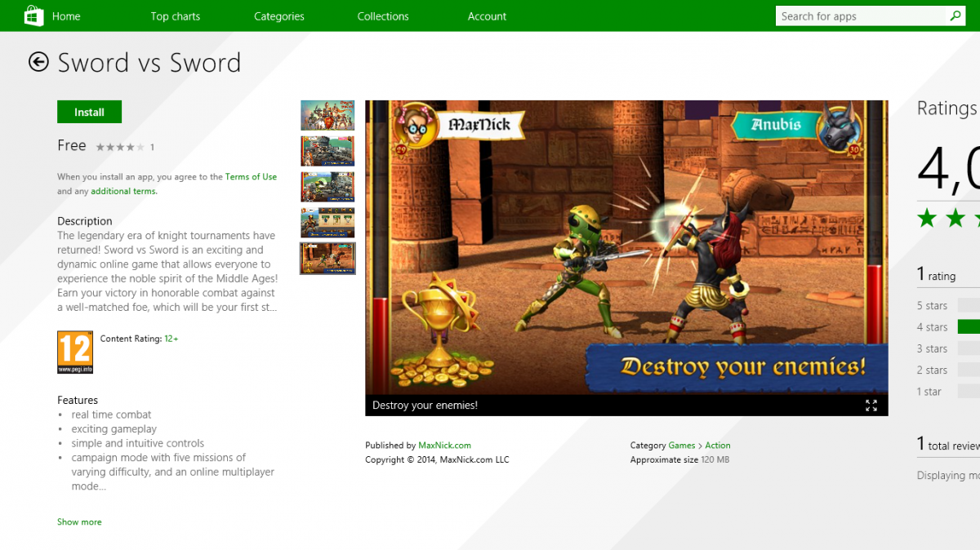Select the fifth screenshot thumbnail

click(x=327, y=258)
